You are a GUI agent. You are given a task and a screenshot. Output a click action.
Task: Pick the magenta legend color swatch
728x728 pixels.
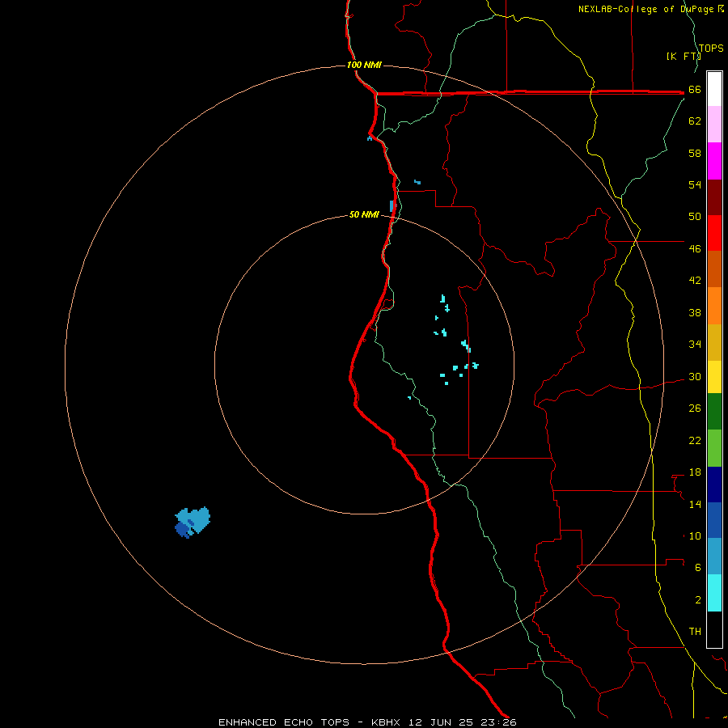click(714, 161)
